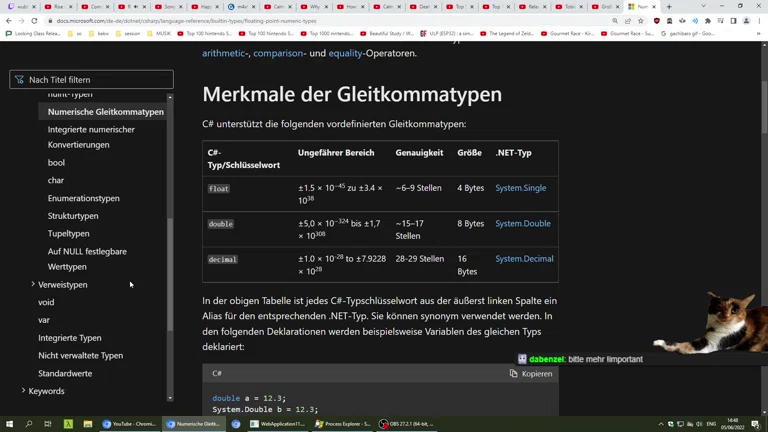Open Integrierte numerischer Konvertierungen sidebar entry
The image size is (768, 432).
[91, 137]
